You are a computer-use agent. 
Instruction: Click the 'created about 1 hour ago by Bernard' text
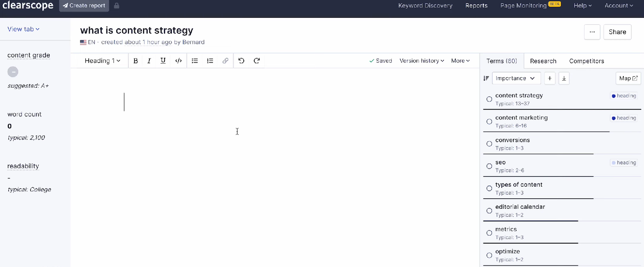tap(153, 42)
